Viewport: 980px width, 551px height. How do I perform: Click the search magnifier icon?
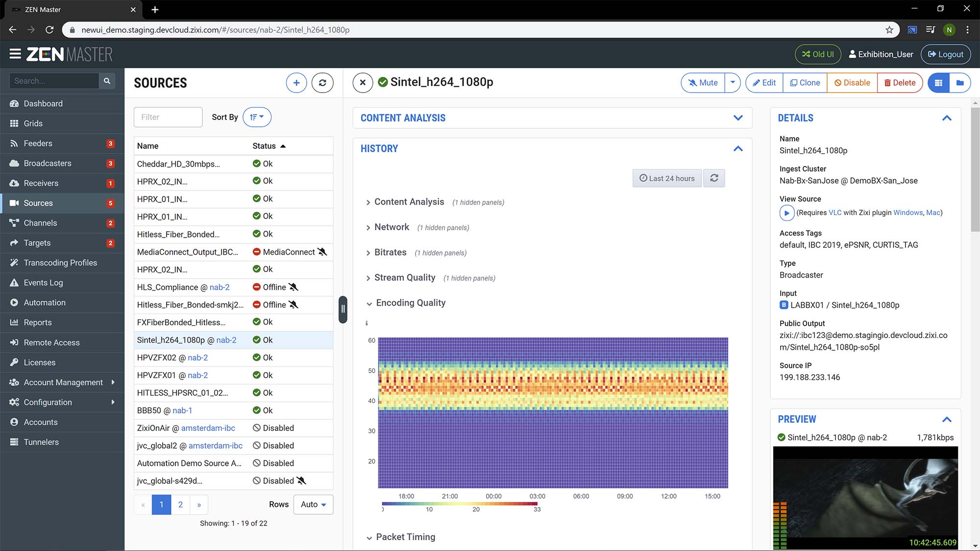click(x=107, y=81)
